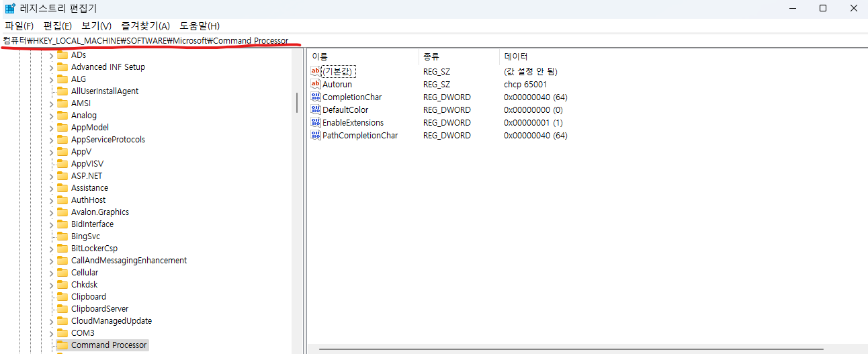Expand the Avalon.Graphics node
The image size is (868, 354).
pos(51,212)
